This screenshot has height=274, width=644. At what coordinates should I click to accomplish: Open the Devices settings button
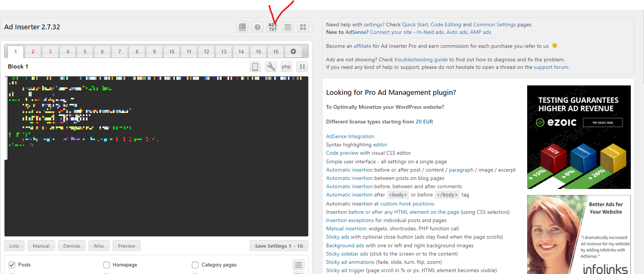(x=72, y=246)
